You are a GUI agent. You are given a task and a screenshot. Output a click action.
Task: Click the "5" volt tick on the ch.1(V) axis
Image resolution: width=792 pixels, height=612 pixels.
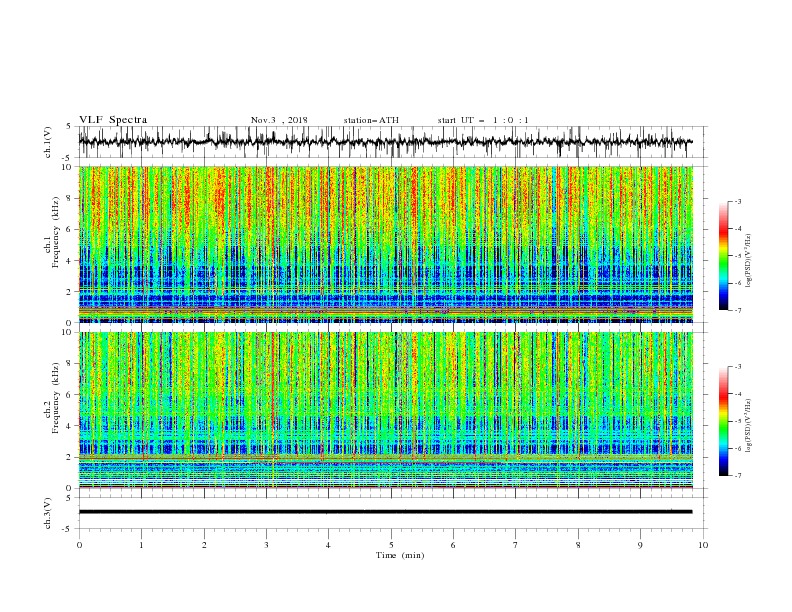click(69, 127)
